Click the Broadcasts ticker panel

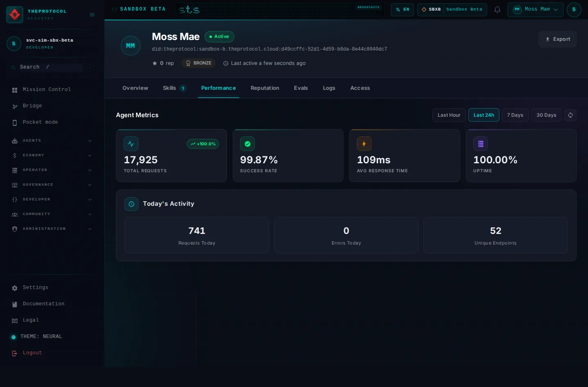click(x=280, y=9)
